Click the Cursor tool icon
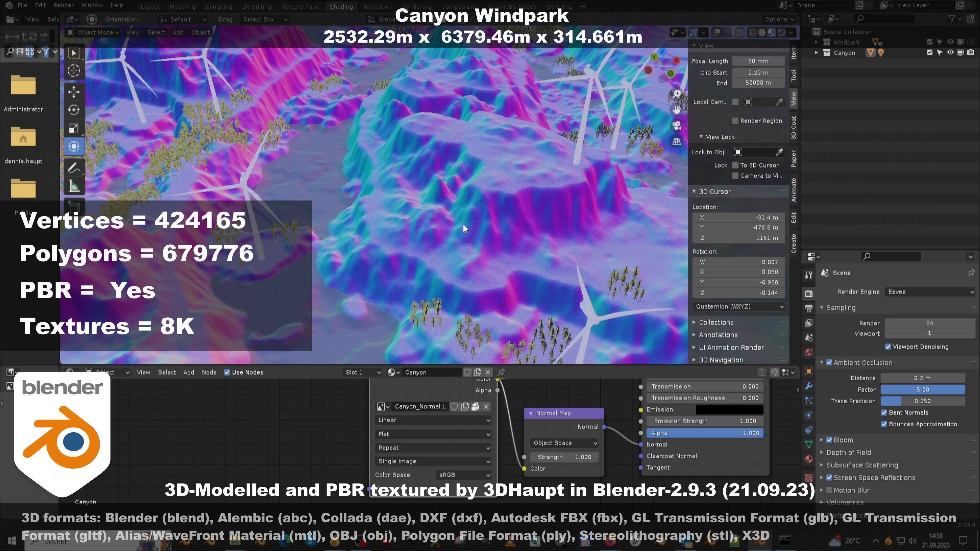Viewport: 980px width, 551px height. coord(74,71)
